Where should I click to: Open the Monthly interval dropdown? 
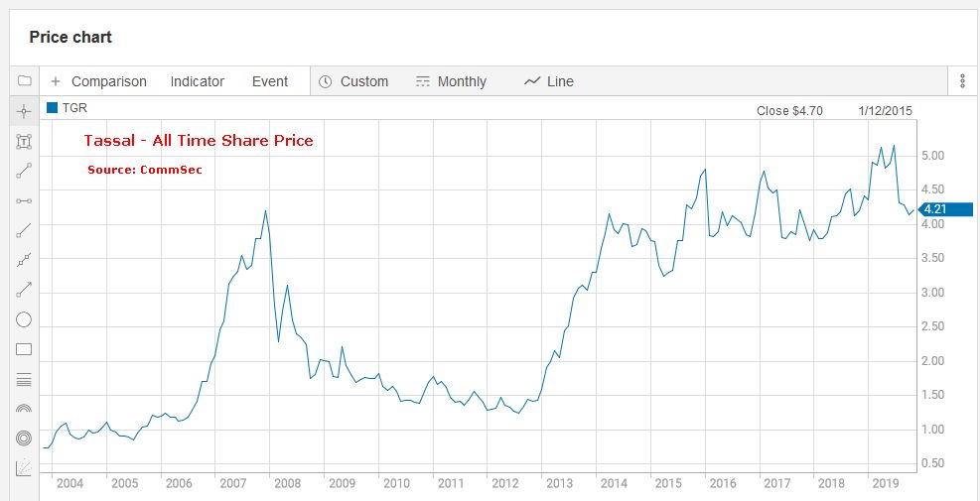tap(452, 81)
